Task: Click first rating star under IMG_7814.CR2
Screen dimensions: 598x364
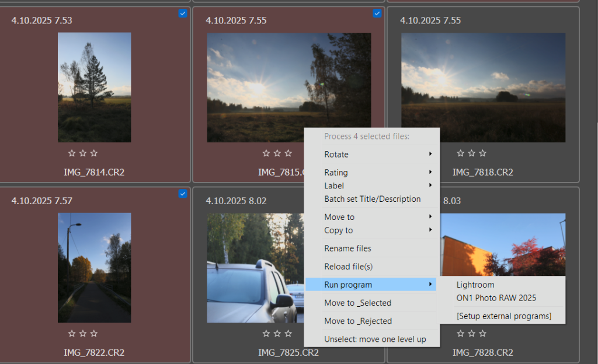Action: [x=72, y=153]
